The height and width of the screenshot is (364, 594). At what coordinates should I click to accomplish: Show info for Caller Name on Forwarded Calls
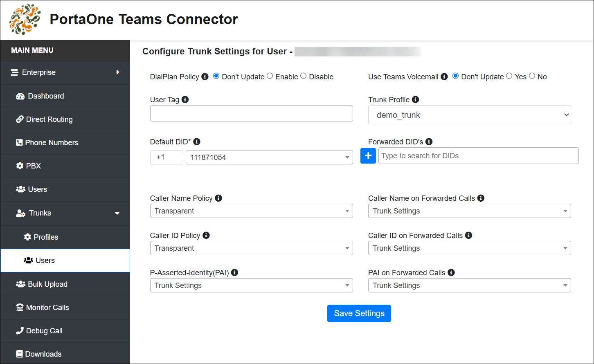(481, 198)
